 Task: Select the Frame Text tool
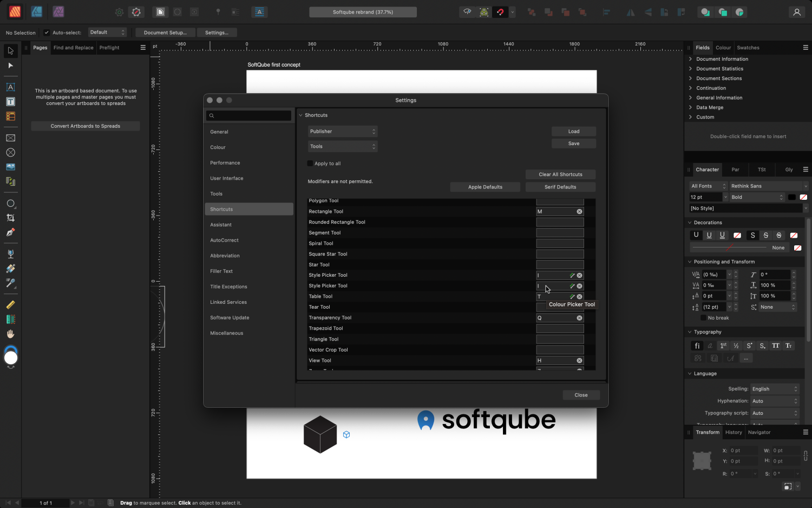(x=10, y=101)
